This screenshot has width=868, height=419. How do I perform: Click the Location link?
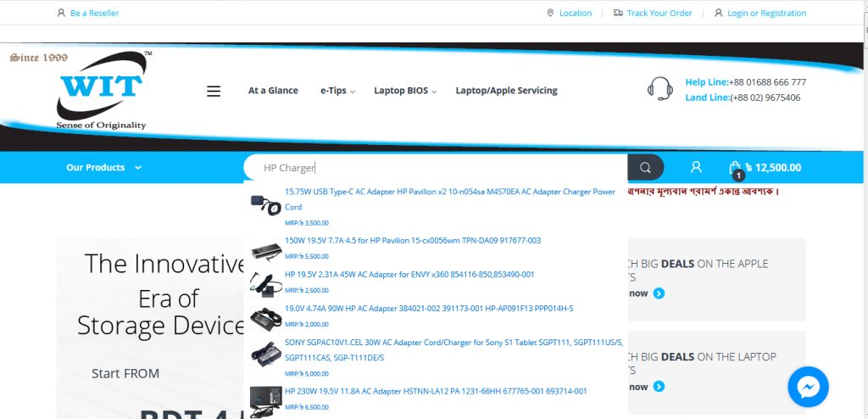coord(576,13)
